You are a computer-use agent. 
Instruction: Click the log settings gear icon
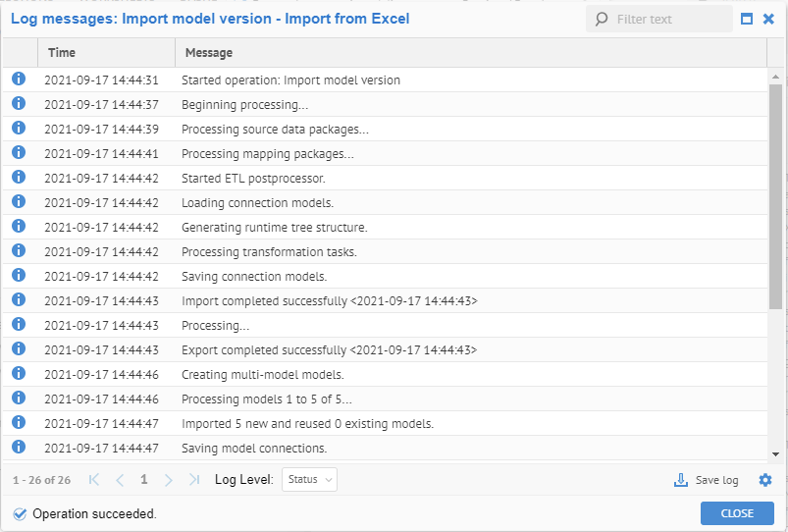[765, 480]
